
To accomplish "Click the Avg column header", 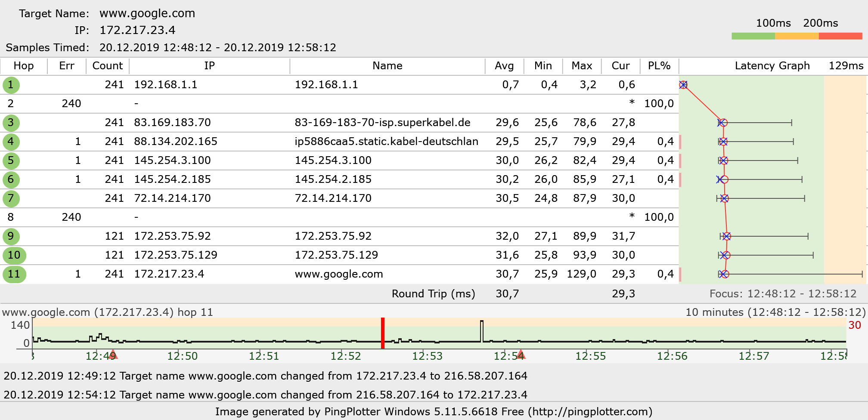I will [504, 66].
